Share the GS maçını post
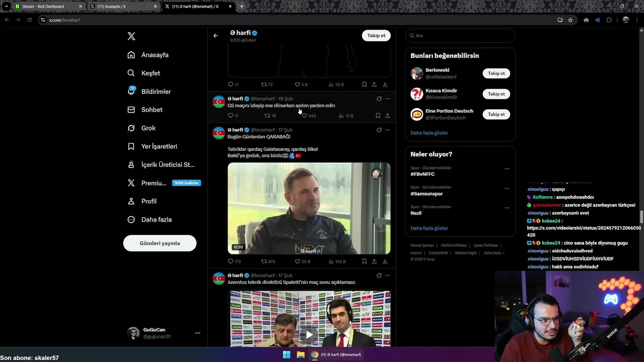 (x=387, y=116)
